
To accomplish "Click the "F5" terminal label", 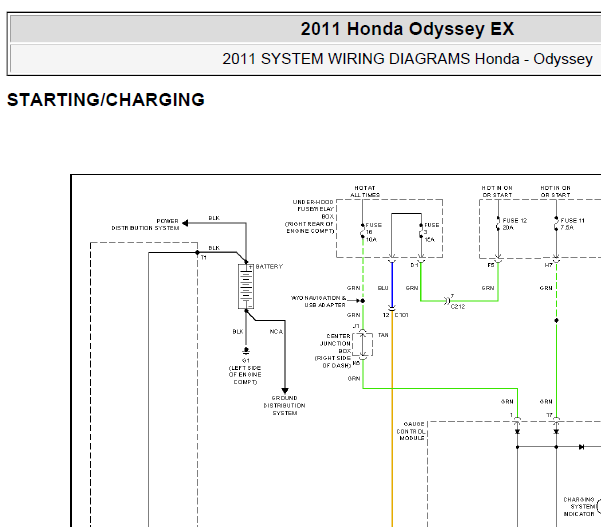I will coord(491,265).
